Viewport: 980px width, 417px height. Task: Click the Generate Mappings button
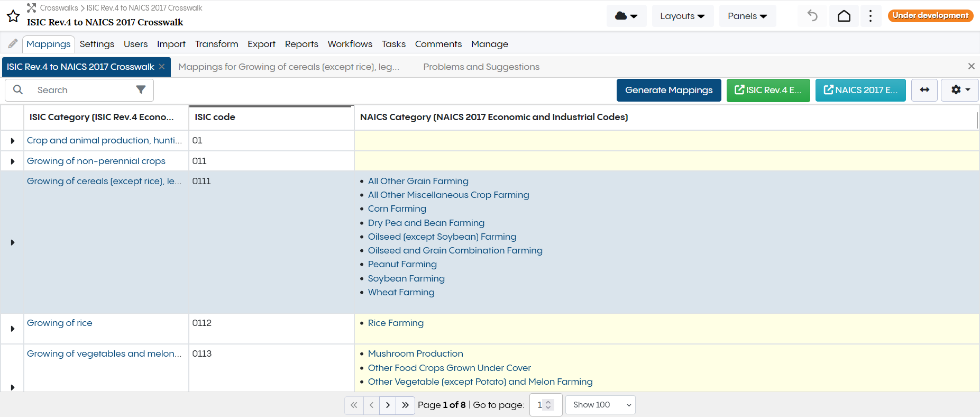(x=668, y=90)
